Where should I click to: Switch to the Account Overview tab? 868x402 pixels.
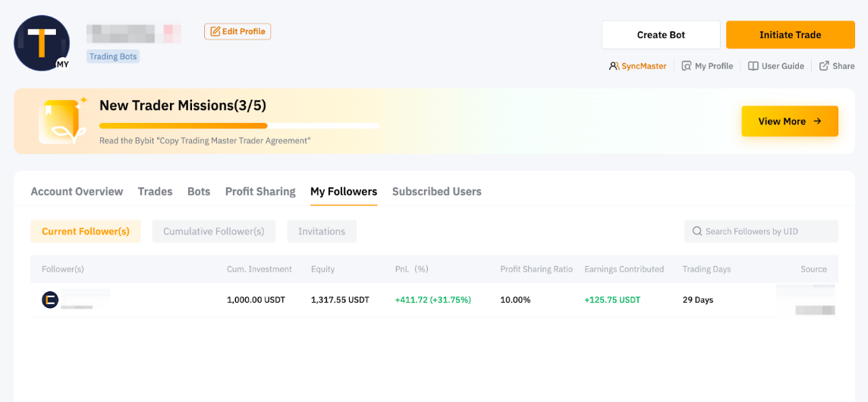point(77,192)
